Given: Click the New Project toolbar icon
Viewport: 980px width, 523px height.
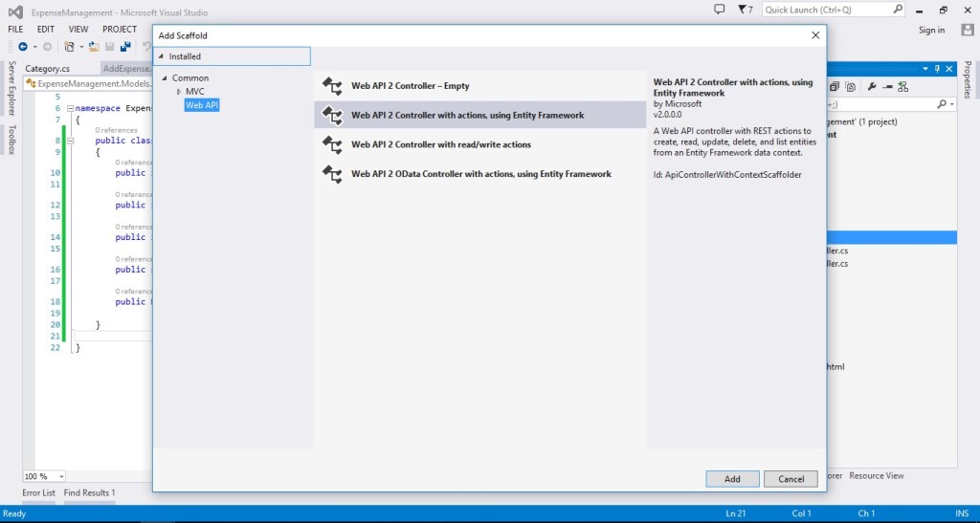Looking at the screenshot, I should 69,46.
